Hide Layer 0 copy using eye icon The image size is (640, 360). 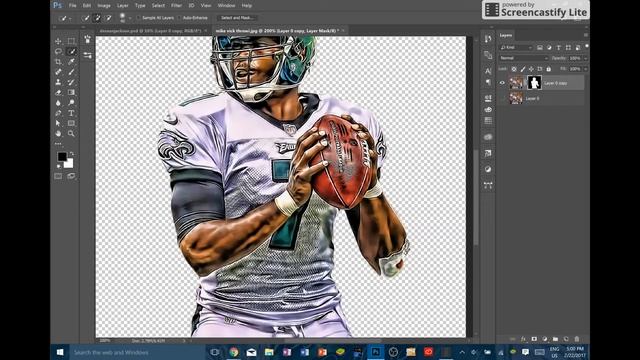coord(502,83)
